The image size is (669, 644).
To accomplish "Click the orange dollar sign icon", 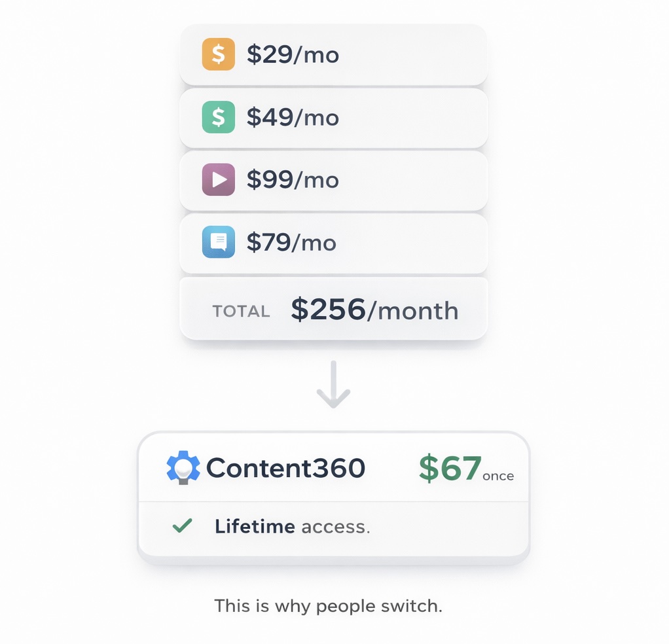I will tap(219, 54).
